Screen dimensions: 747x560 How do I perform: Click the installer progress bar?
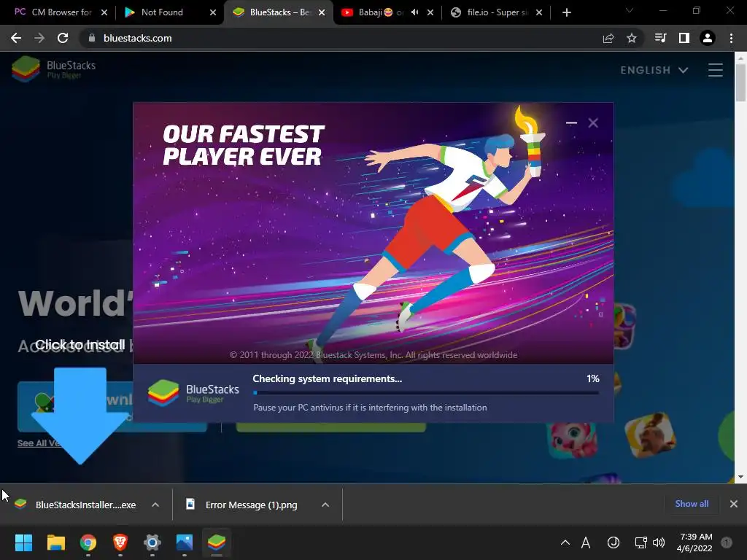[426, 393]
